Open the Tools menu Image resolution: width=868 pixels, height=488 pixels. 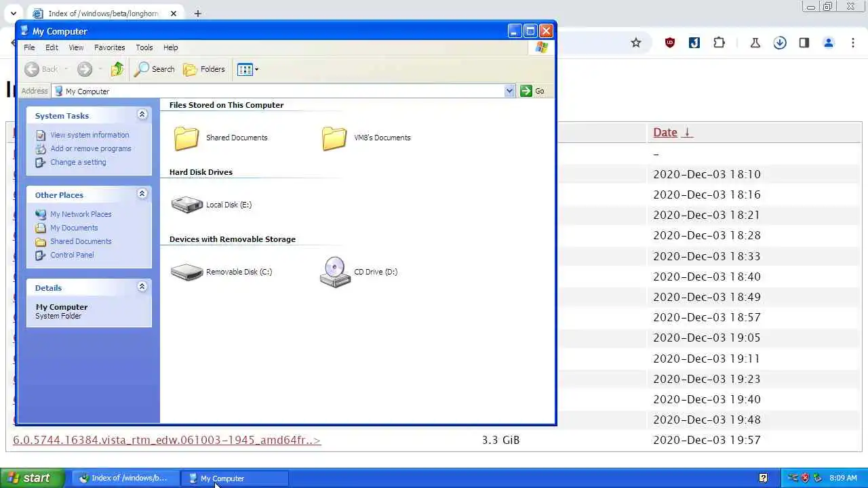coord(144,47)
